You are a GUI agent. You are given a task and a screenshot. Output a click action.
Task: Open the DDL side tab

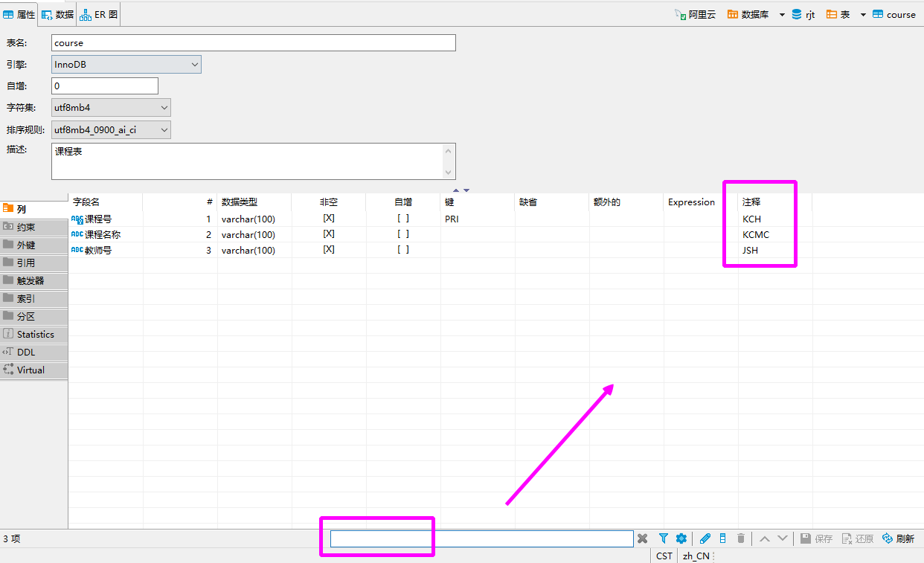click(34, 352)
